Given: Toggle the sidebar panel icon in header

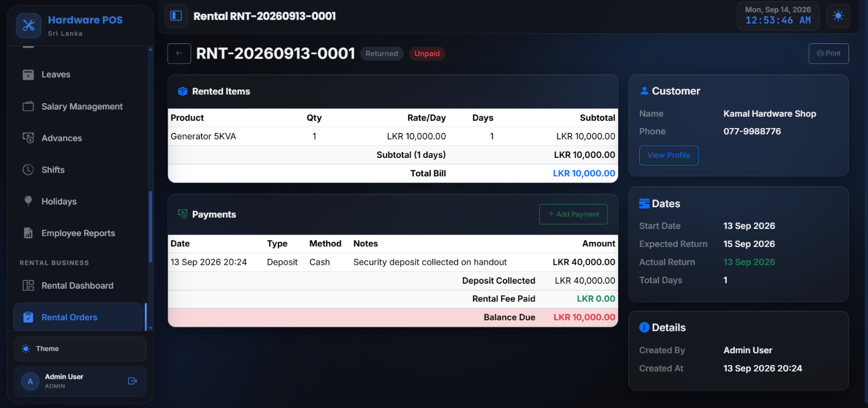Looking at the screenshot, I should tap(176, 16).
